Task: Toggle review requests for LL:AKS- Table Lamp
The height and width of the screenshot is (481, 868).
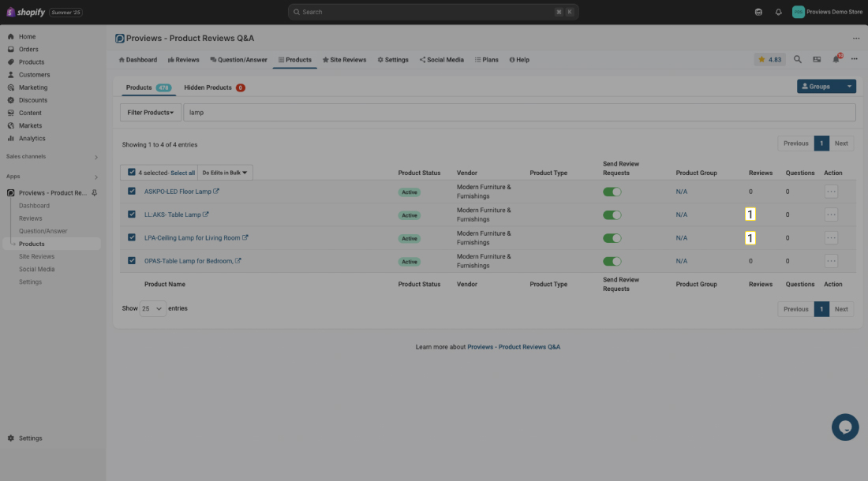Action: point(612,215)
